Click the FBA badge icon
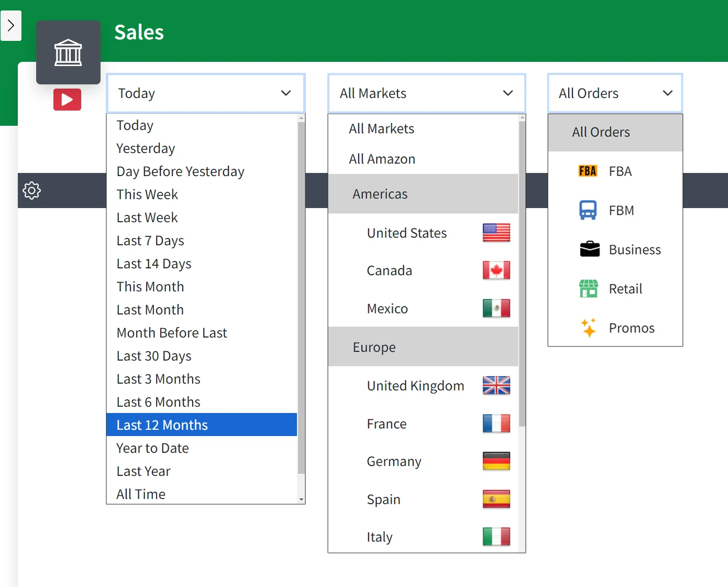 click(588, 171)
